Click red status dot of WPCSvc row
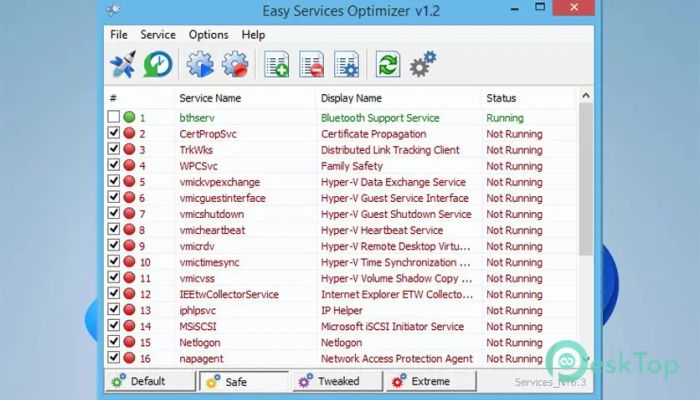This screenshot has width=700, height=400. click(129, 165)
